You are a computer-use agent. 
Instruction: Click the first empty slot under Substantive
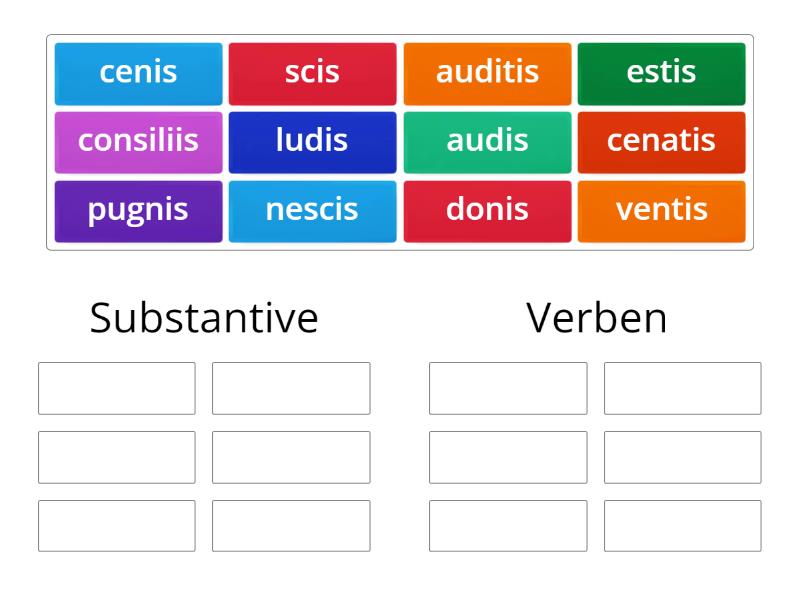click(x=116, y=388)
